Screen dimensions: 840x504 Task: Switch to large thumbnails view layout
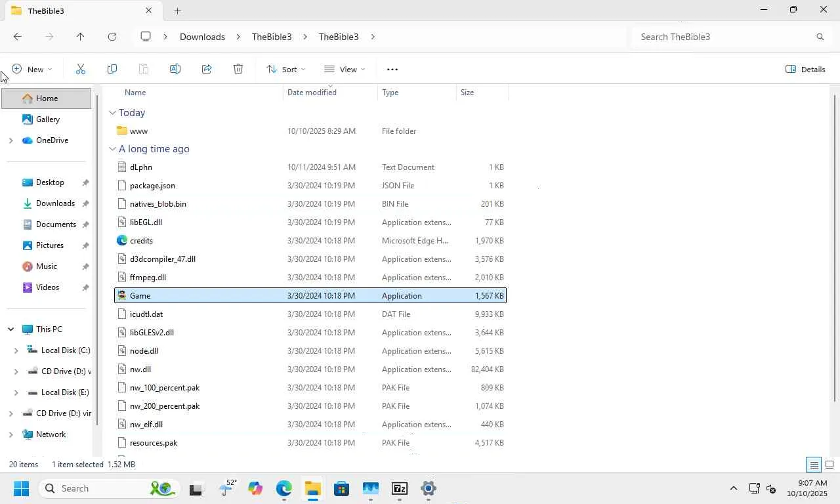(829, 465)
